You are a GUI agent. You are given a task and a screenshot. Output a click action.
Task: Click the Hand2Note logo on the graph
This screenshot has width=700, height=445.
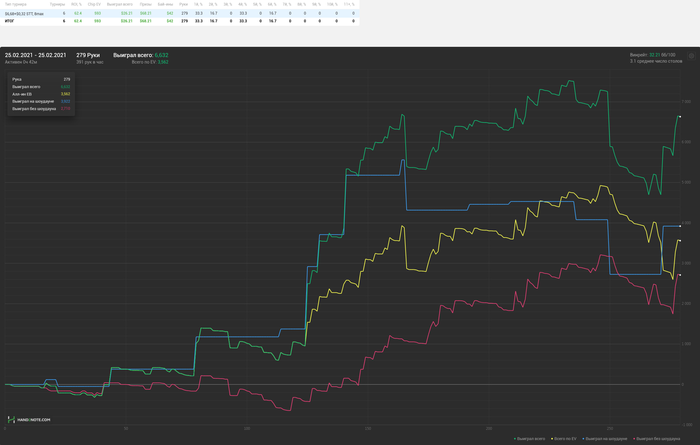[29, 420]
